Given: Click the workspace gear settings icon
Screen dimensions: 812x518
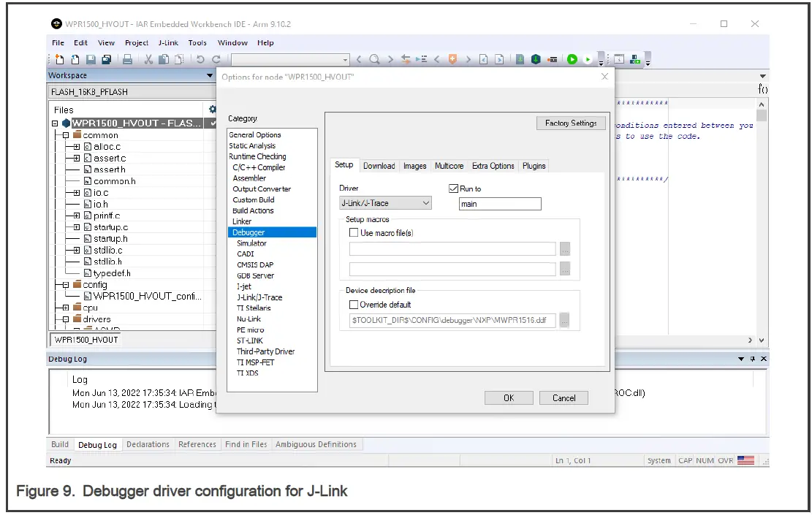Looking at the screenshot, I should (213, 109).
